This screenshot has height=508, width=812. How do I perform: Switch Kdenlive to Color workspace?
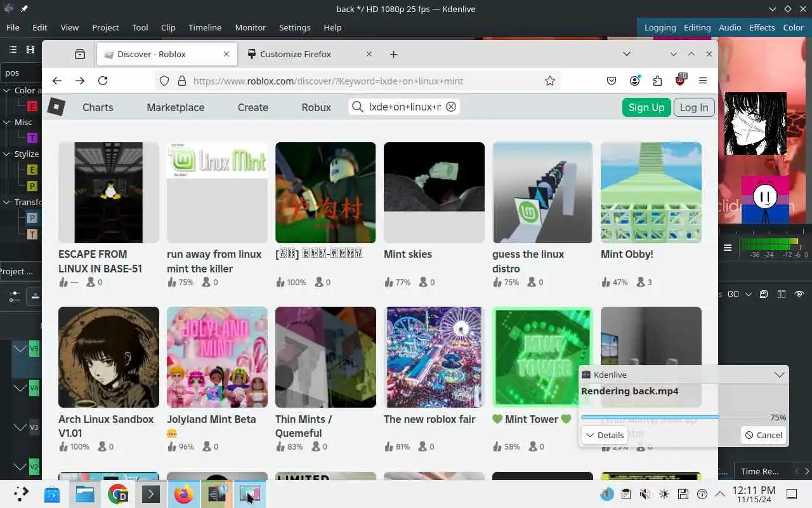(x=793, y=27)
